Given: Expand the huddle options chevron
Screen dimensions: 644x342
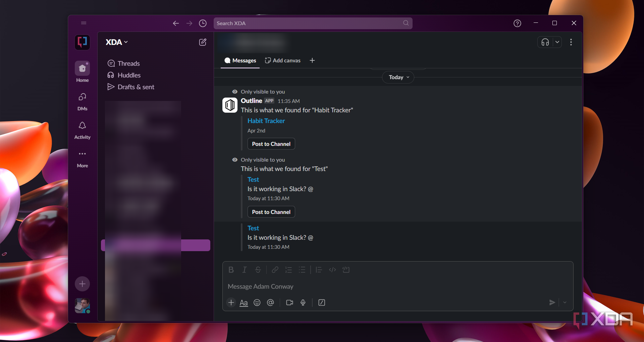Looking at the screenshot, I should pos(557,42).
